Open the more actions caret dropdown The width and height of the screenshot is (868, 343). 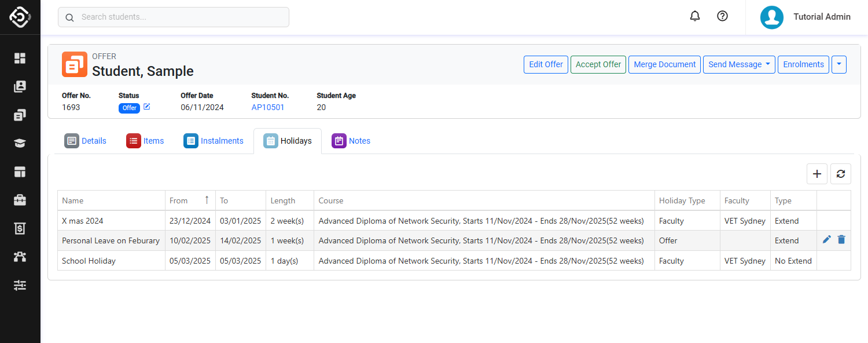tap(839, 64)
